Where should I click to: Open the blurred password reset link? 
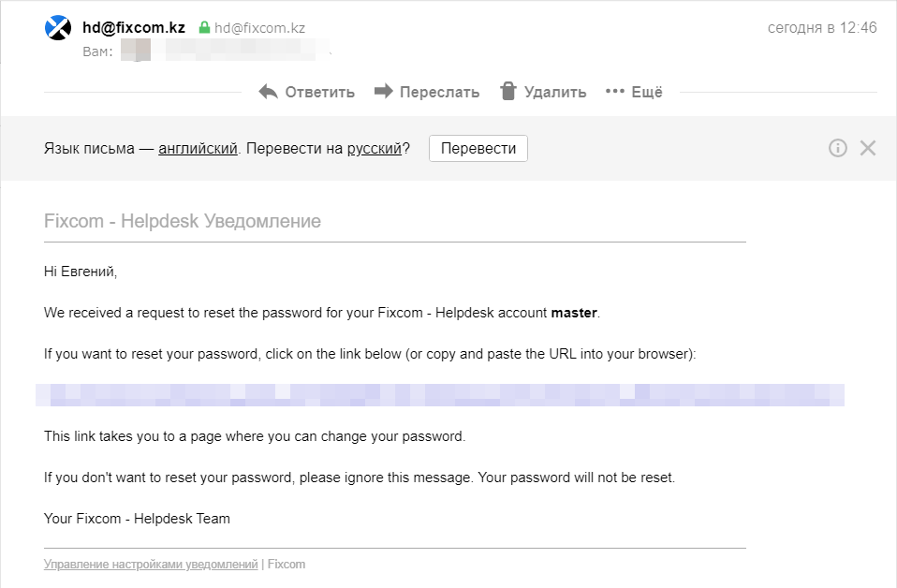(x=440, y=395)
